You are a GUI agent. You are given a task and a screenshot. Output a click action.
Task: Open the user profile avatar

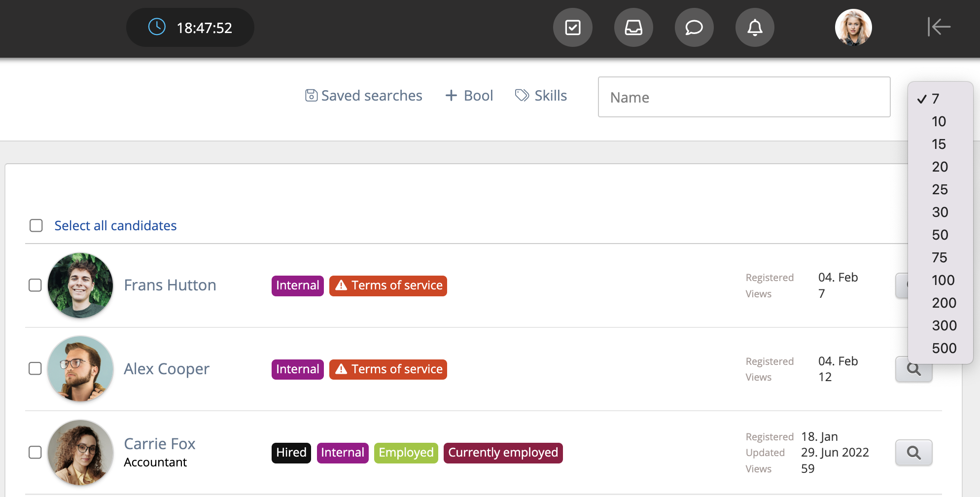pos(853,28)
